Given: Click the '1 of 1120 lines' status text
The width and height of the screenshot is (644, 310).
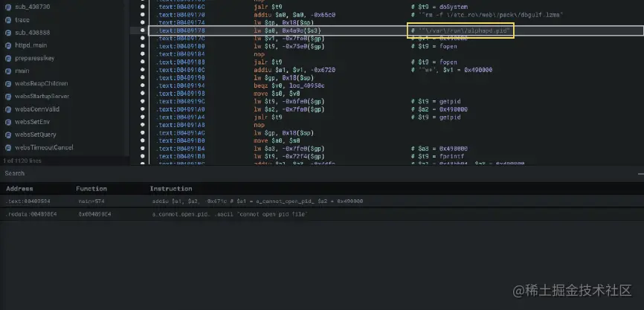Looking at the screenshot, I should coord(22,161).
